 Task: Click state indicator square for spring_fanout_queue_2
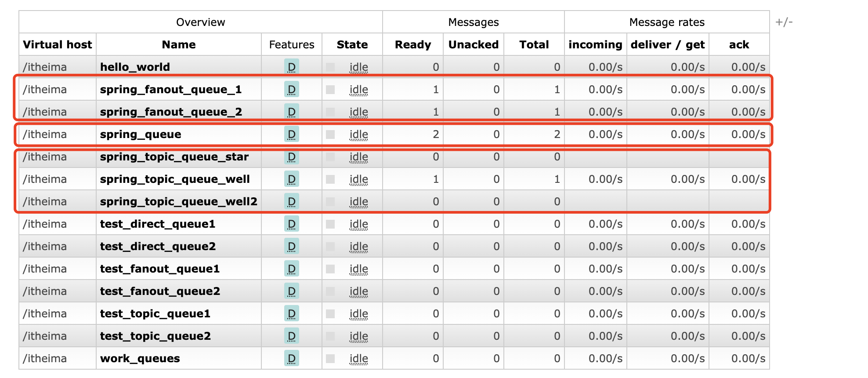(330, 112)
